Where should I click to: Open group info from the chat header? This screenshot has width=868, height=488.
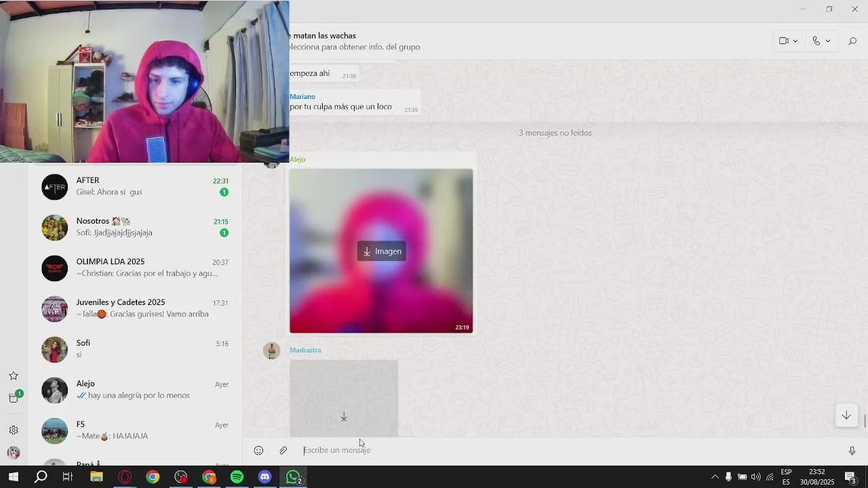[x=355, y=41]
